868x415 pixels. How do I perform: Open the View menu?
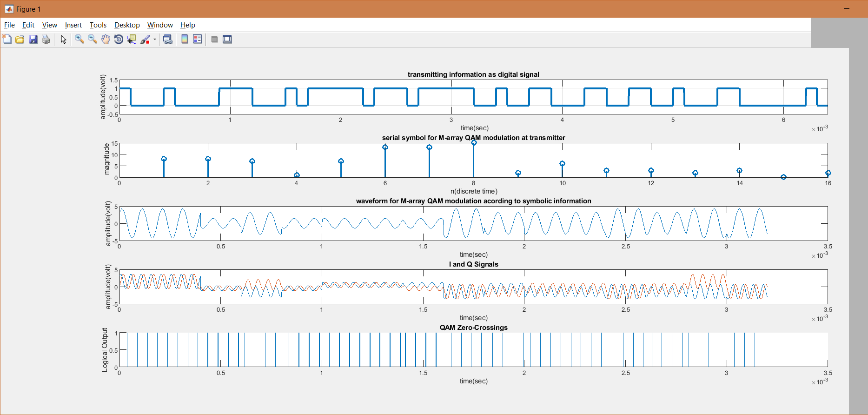(50, 25)
